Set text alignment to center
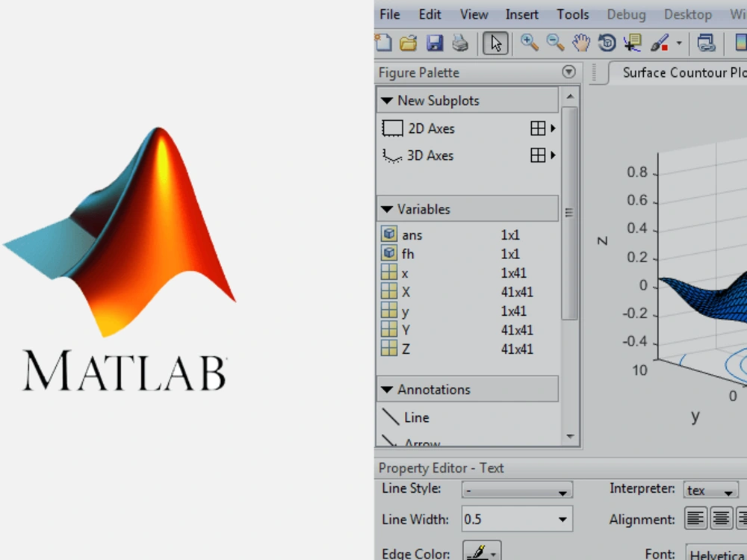This screenshot has width=747, height=560. 721,518
